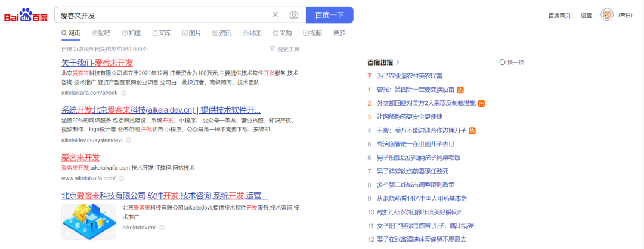Screen dimensions: 644x249
Task: Open hot topic 曾光:第四针一定要变换疫苗
Action: point(416,90)
